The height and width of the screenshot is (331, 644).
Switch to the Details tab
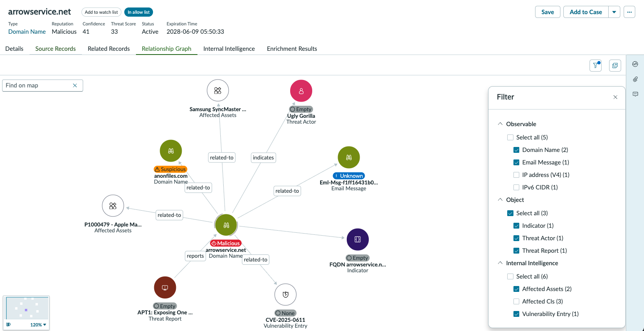click(14, 49)
